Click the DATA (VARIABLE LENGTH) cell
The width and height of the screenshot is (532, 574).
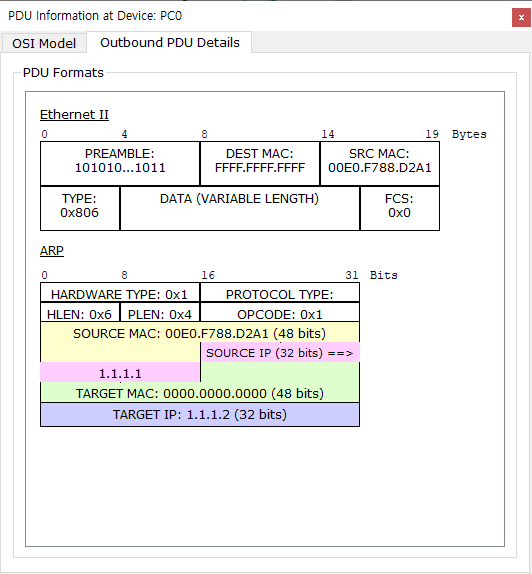click(x=240, y=208)
